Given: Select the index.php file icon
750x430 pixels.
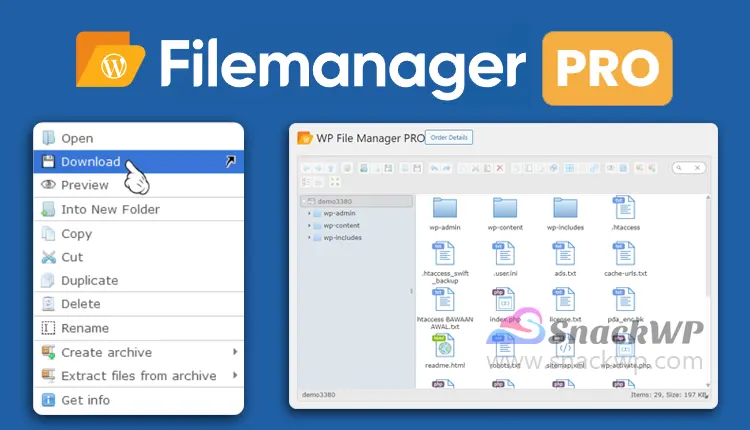Looking at the screenshot, I should (504, 300).
